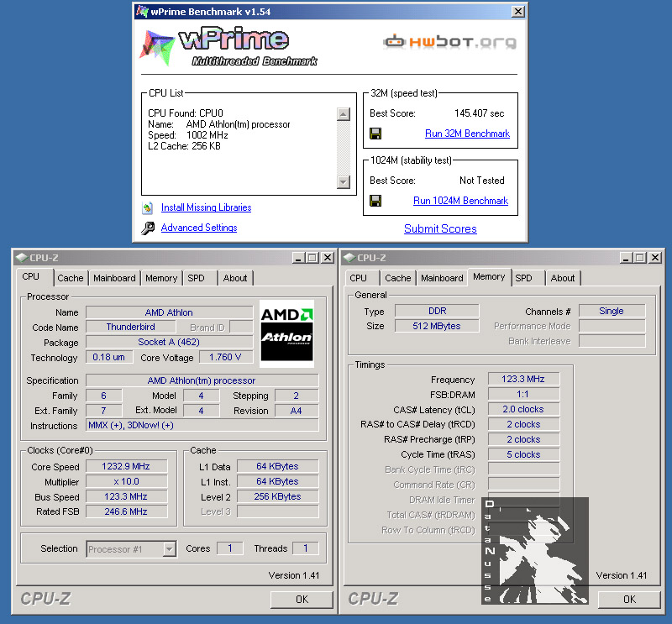
Task: Open About tab in left CPU-Z window
Action: [x=235, y=278]
